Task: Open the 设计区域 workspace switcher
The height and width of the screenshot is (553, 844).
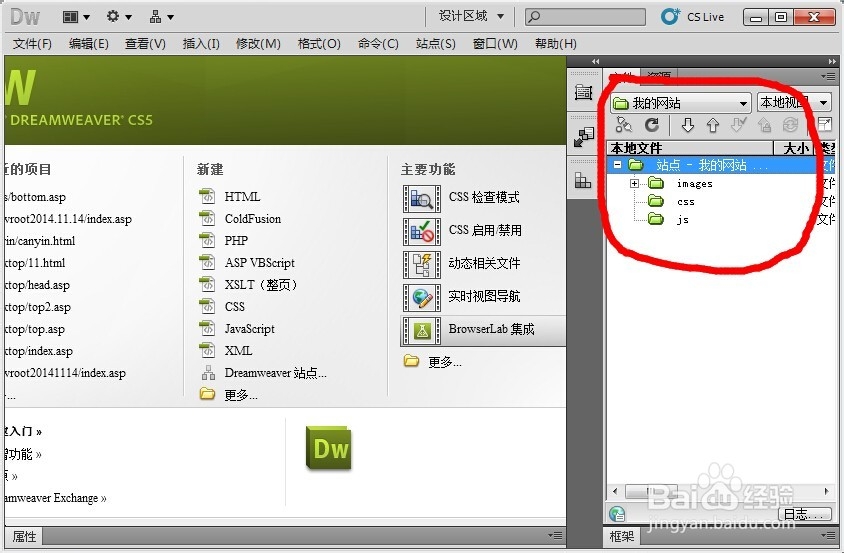Action: (x=471, y=16)
